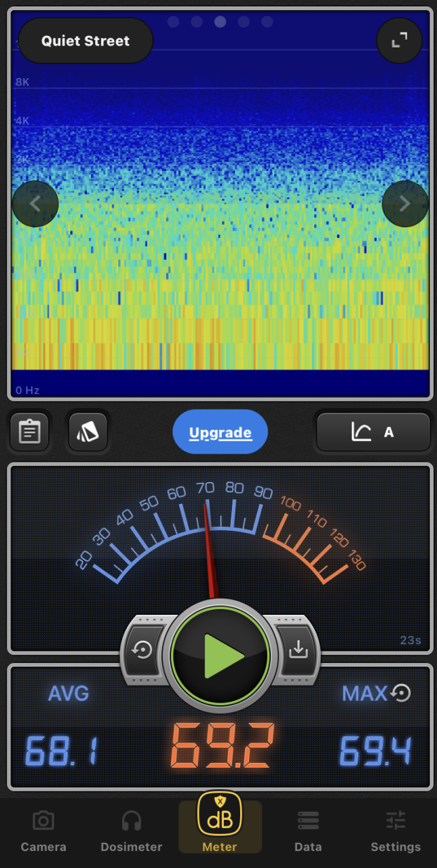Go to the previous graph view
437x868 pixels.
pyautogui.click(x=35, y=203)
